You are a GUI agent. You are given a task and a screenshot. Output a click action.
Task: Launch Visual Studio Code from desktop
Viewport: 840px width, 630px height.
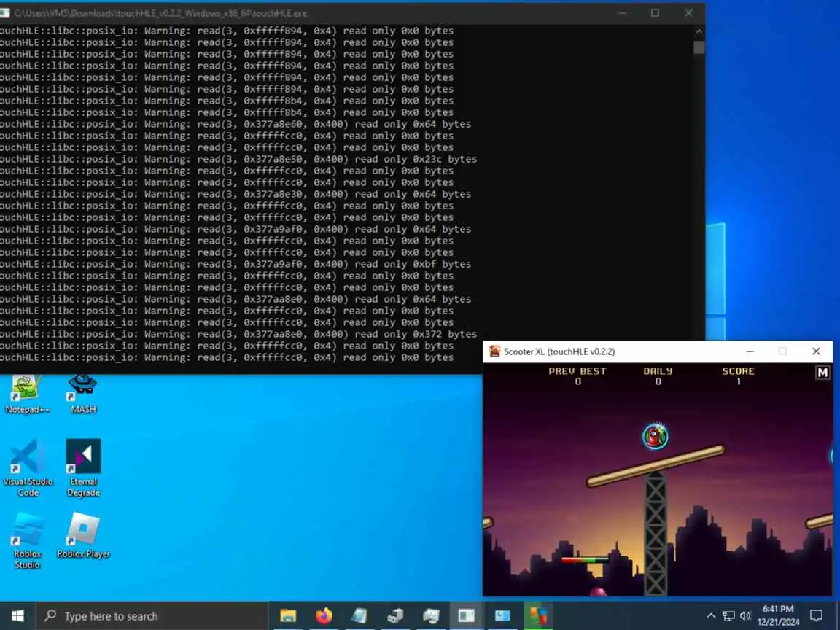pos(28,467)
